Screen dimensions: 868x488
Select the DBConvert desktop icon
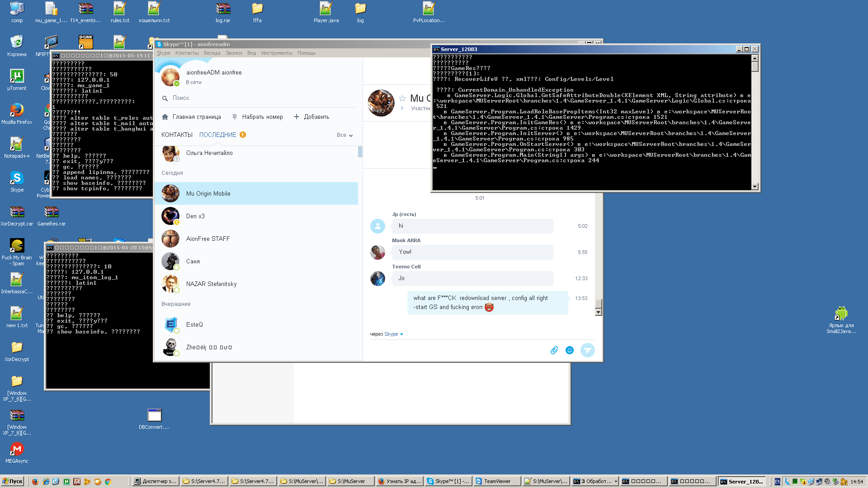pos(154,418)
